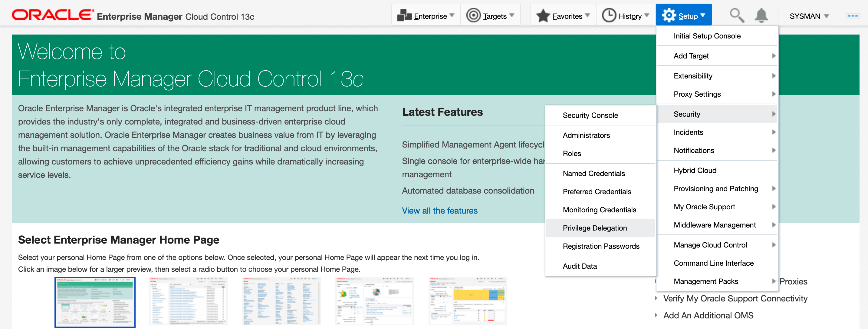This screenshot has height=329, width=868.
Task: Open Initial Setup Console menu item
Action: tap(707, 36)
